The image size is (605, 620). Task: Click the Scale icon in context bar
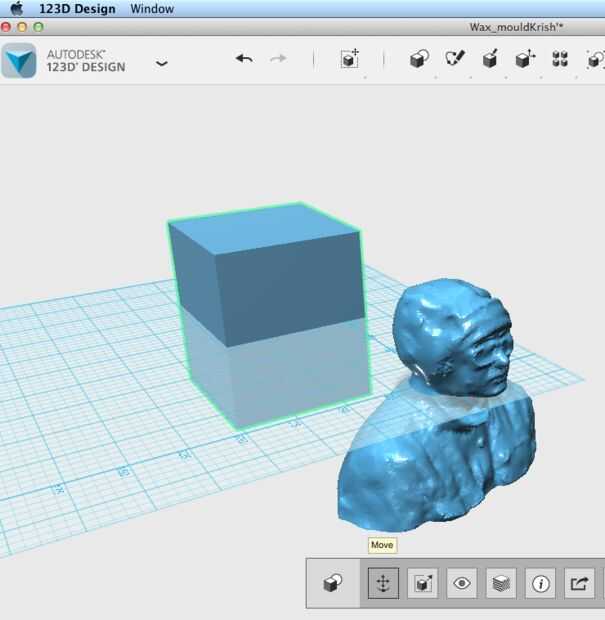pos(422,583)
